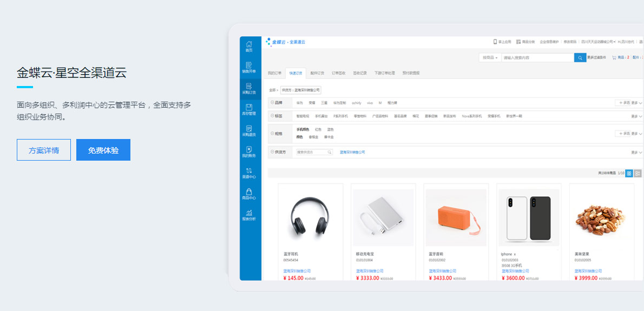Click the blue magnifier search button
Viewport: 644px width, 311px height.
580,58
